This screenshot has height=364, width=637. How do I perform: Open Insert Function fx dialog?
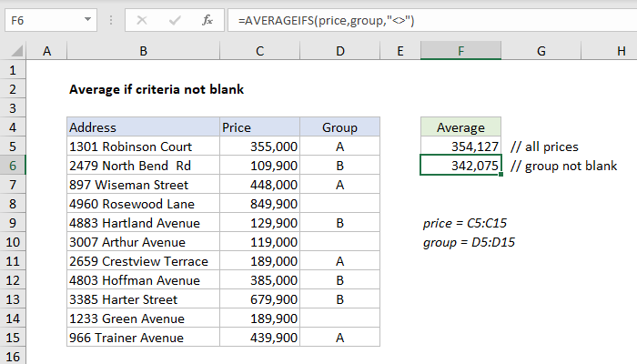(x=207, y=19)
